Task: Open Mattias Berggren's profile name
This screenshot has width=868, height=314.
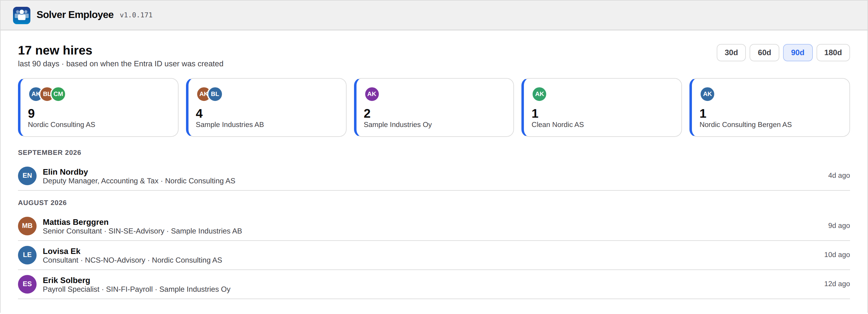Action: pyautogui.click(x=75, y=222)
